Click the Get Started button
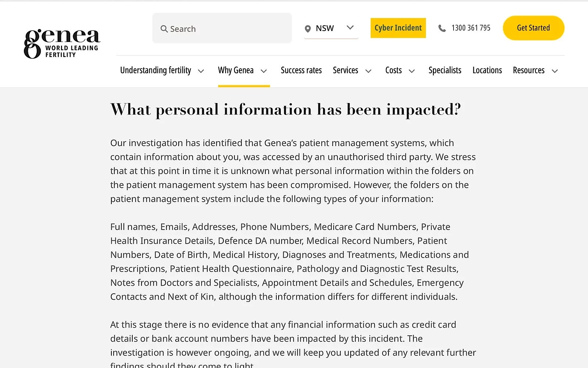The height and width of the screenshot is (368, 588). click(x=533, y=28)
